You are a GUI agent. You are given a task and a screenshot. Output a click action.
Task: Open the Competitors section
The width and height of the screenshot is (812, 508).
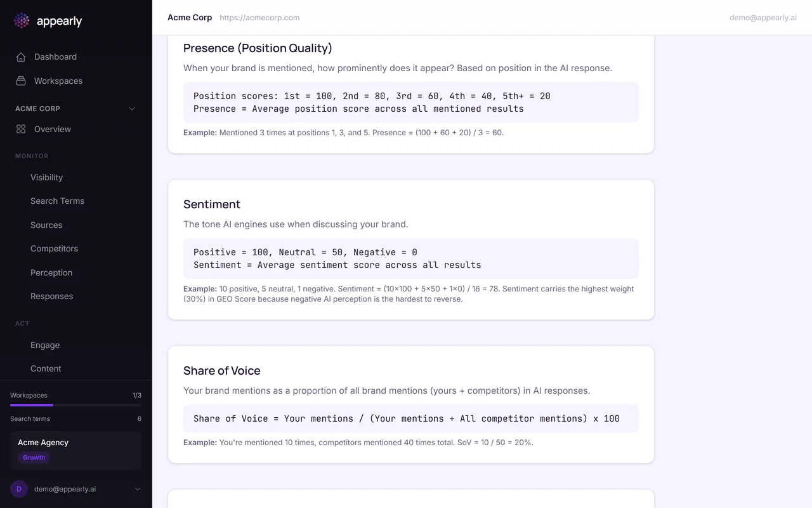(54, 248)
